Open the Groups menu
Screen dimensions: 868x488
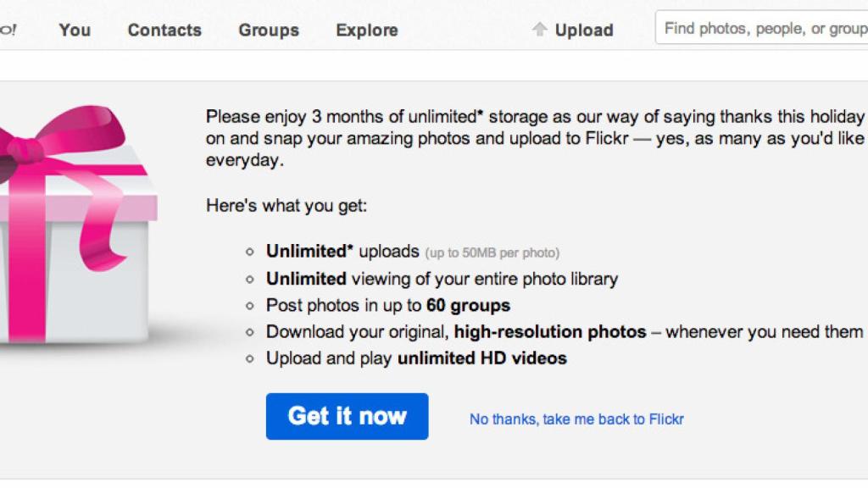click(269, 30)
